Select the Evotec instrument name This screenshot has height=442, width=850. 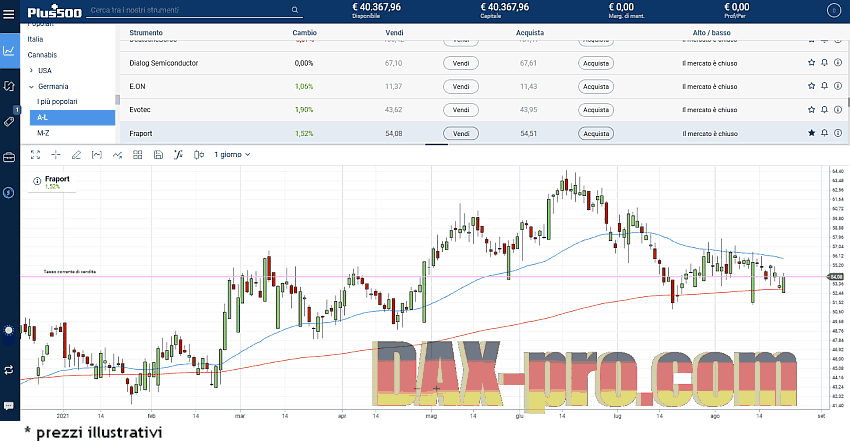(x=140, y=110)
